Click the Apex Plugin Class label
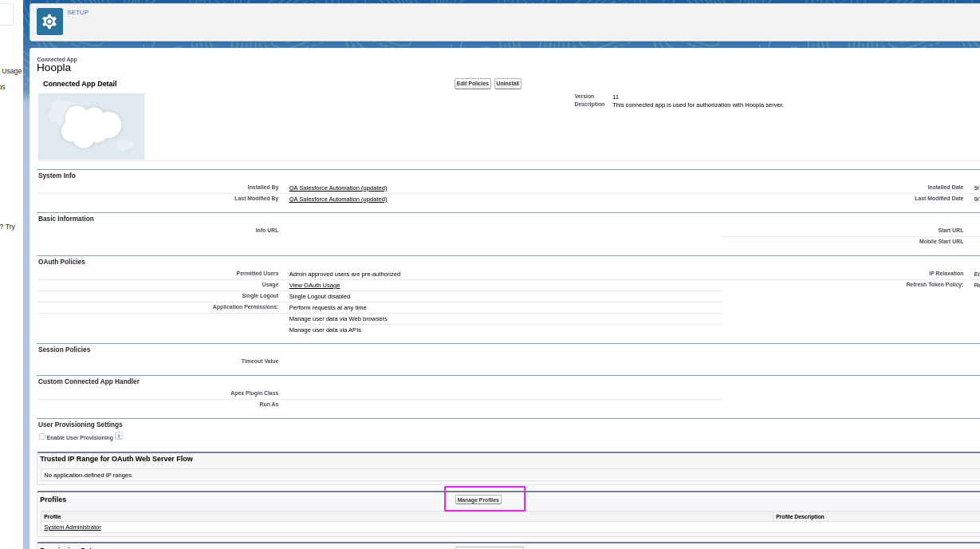Image resolution: width=980 pixels, height=549 pixels. pos(254,393)
